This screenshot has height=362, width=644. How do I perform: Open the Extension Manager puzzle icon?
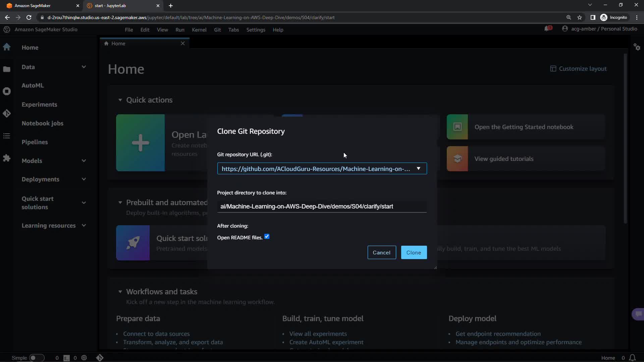click(7, 158)
